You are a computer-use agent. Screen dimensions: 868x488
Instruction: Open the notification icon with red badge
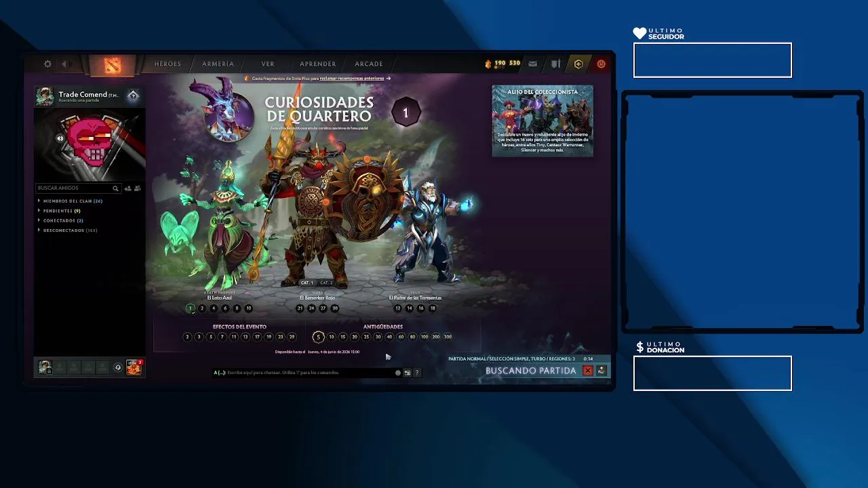point(134,367)
